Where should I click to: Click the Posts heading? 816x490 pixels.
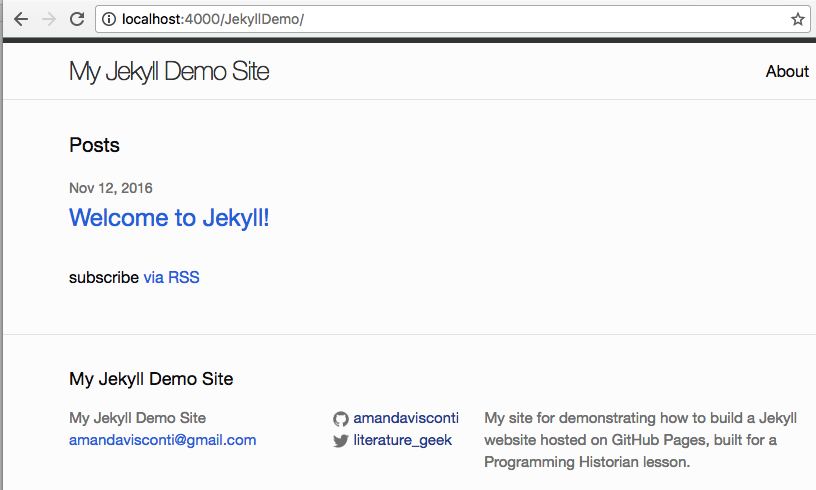click(x=94, y=145)
